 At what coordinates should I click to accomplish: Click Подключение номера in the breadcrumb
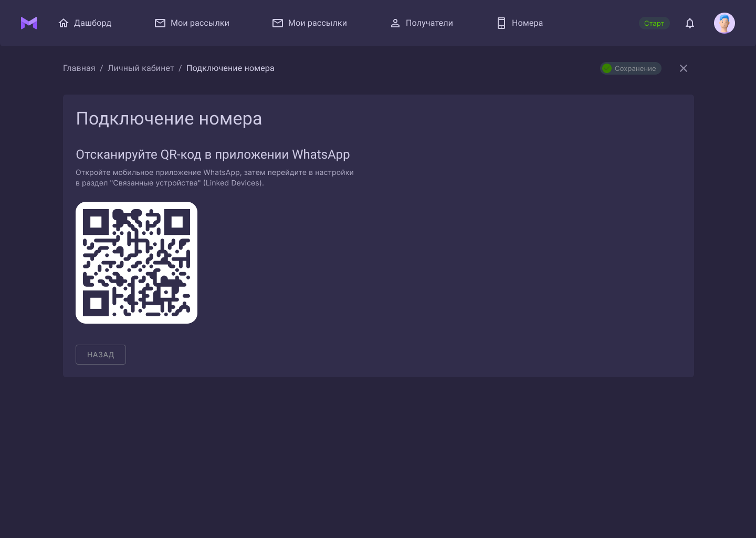[230, 68]
